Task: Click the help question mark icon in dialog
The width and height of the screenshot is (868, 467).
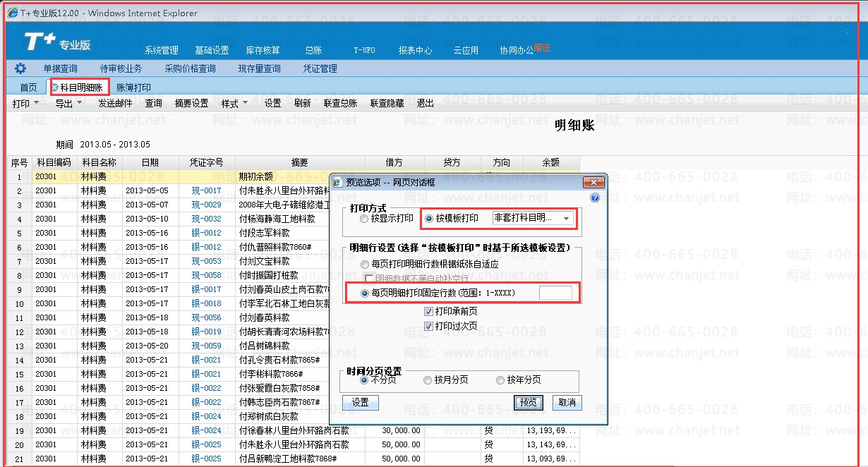Action: click(x=594, y=198)
